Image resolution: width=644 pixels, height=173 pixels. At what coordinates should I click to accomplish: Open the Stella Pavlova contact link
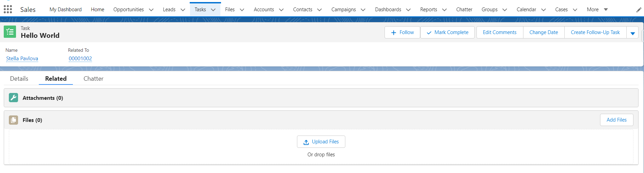[x=22, y=59]
